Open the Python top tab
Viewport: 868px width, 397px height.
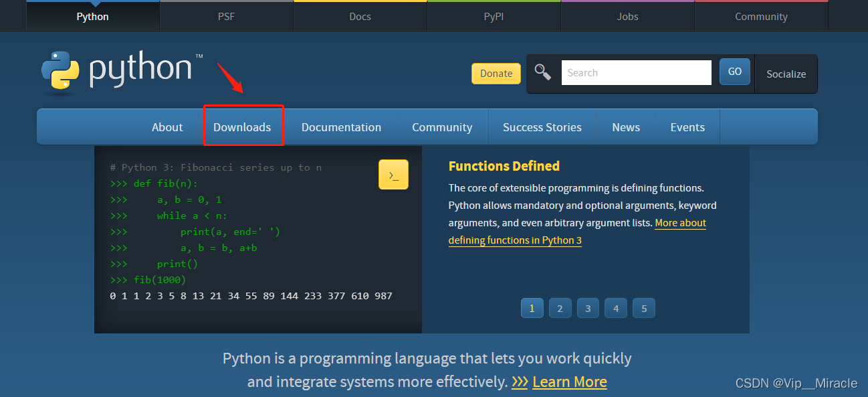[93, 16]
